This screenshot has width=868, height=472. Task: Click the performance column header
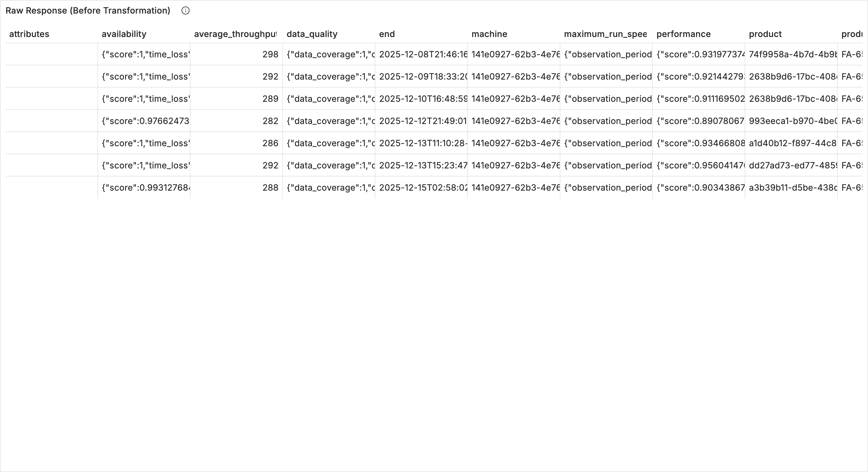tap(683, 34)
